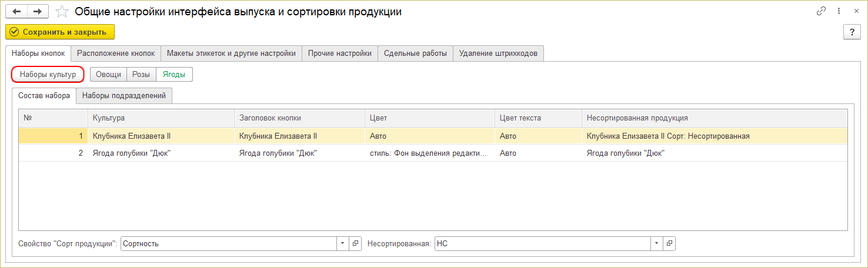Open the НС value item form
Viewport: 868px width, 268px height.
pyautogui.click(x=669, y=243)
